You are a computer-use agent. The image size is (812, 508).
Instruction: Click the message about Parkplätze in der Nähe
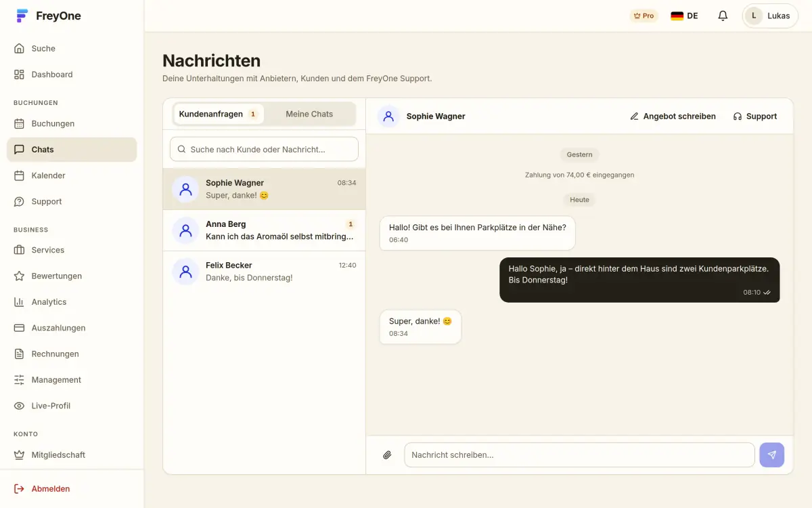pos(477,233)
